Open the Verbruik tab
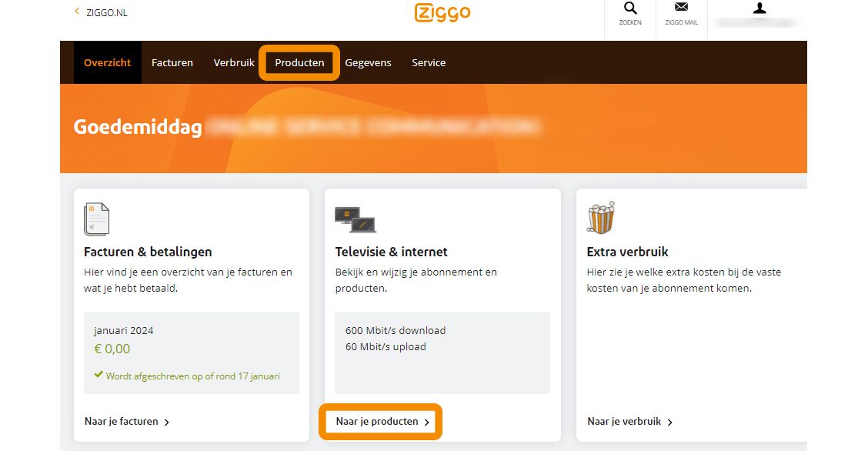This screenshot has width=868, height=451. [234, 63]
